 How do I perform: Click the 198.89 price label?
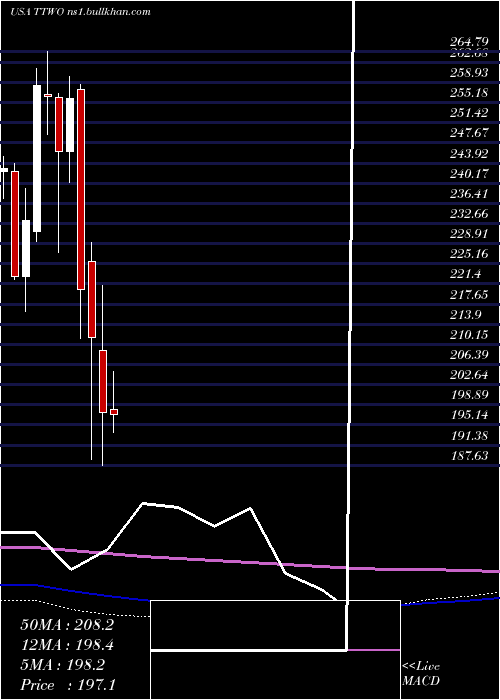468,395
